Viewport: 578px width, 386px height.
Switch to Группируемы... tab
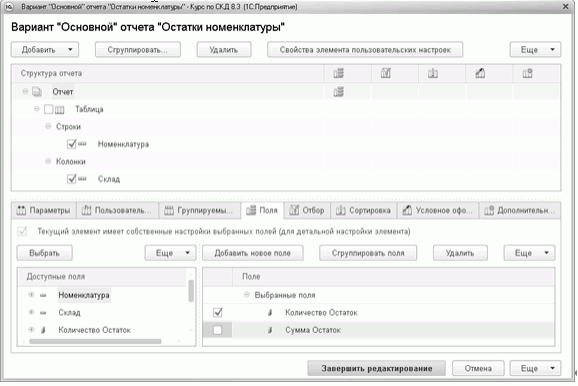[199, 211]
